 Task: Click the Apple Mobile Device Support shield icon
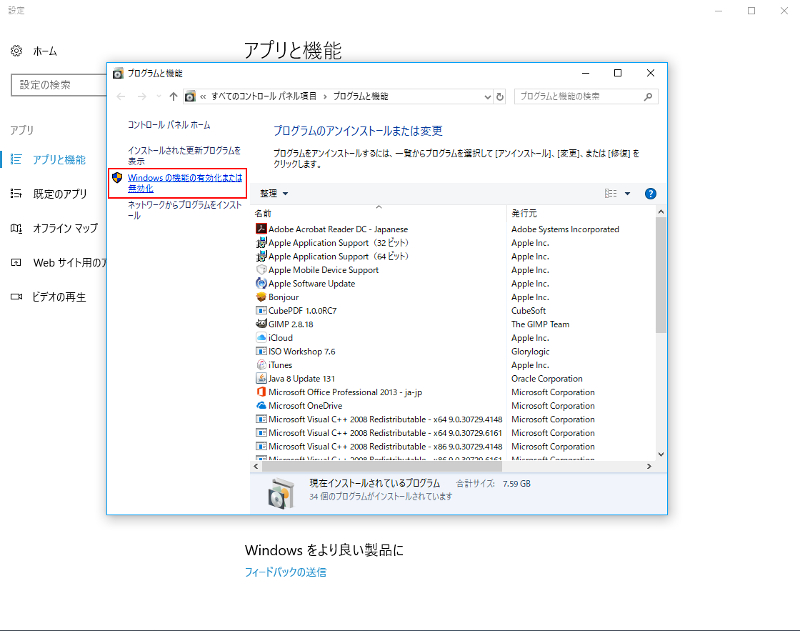tap(261, 269)
